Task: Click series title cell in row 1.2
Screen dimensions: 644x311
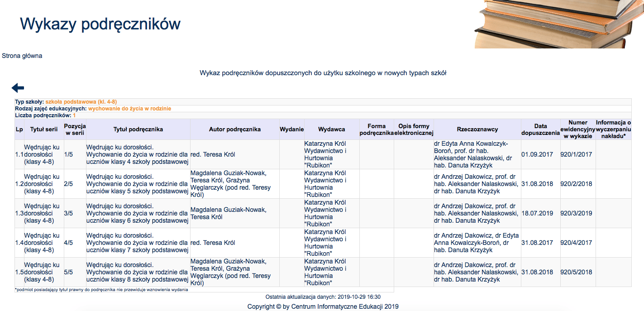Action: (x=44, y=184)
